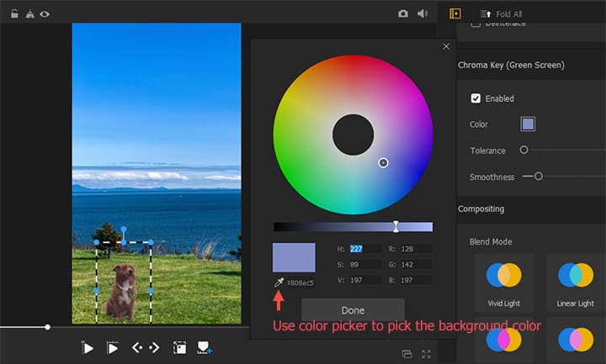The width and height of the screenshot is (606, 364).
Task: Click the fullscreen expand icon
Action: (x=426, y=354)
